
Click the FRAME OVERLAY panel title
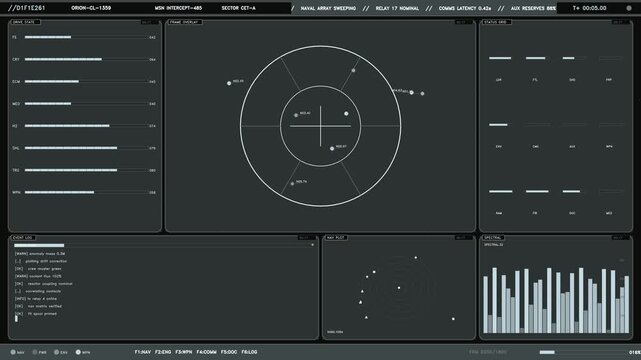(184, 22)
